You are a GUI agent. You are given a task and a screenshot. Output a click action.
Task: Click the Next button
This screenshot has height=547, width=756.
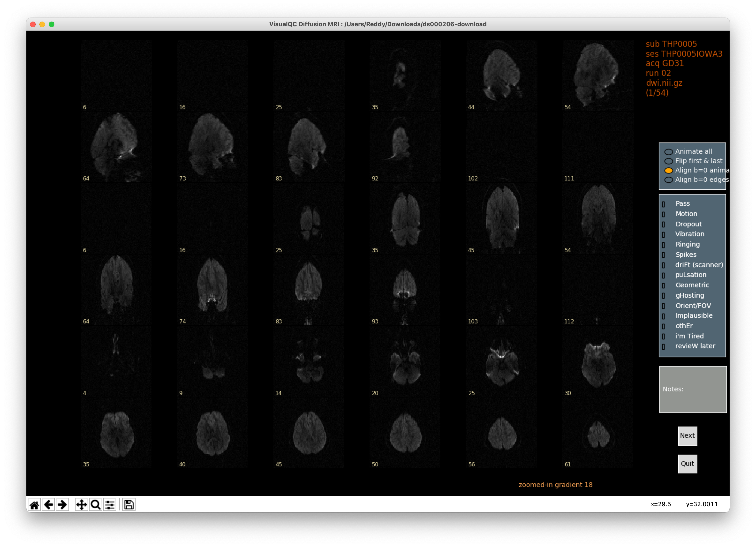(x=687, y=436)
